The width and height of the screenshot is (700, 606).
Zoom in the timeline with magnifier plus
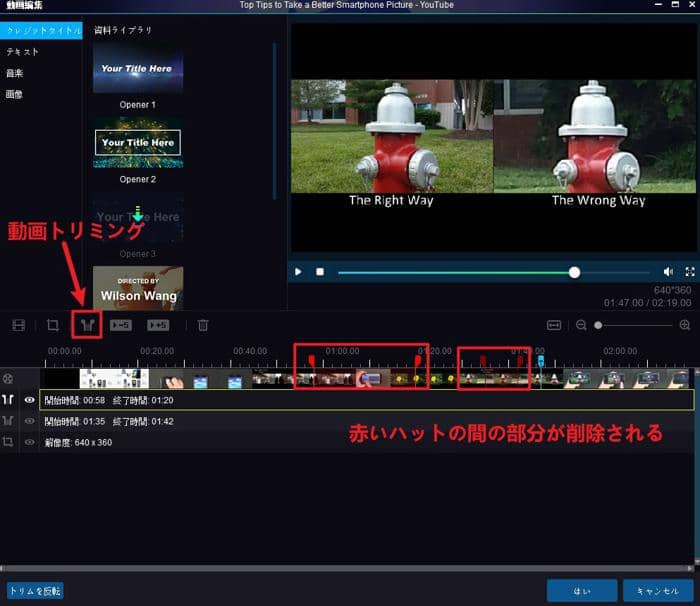pos(685,325)
